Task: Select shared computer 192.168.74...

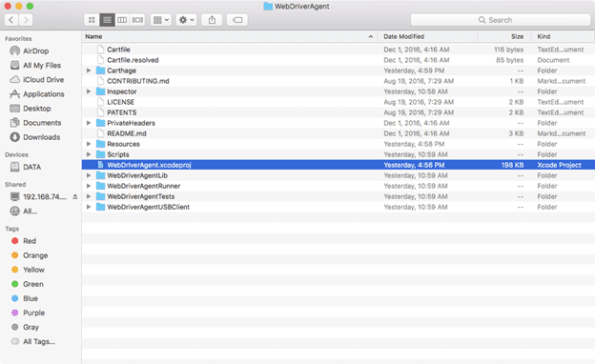Action: coord(45,196)
